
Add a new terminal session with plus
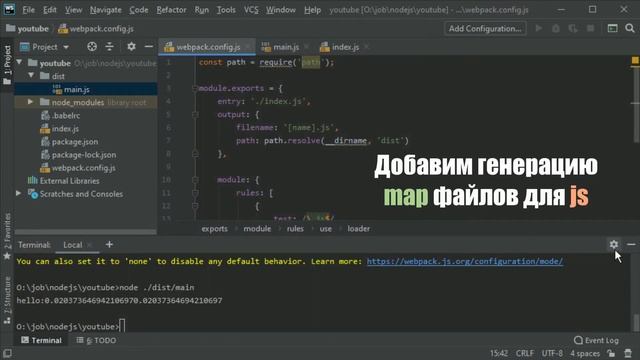pyautogui.click(x=109, y=244)
